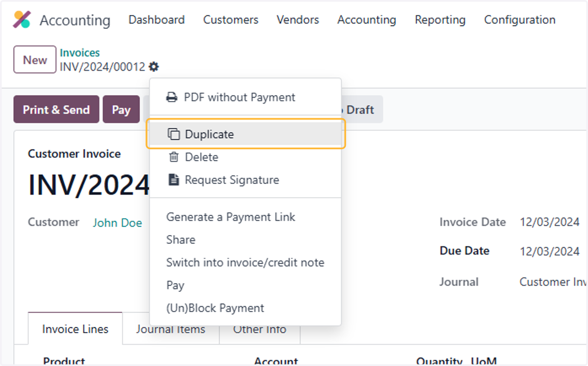The image size is (588, 366).
Task: Click the Accounting app title
Action: pos(75,20)
